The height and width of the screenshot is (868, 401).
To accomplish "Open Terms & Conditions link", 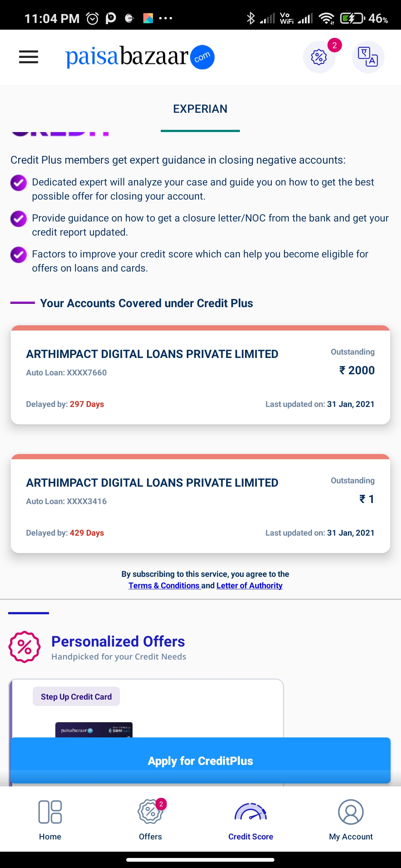I will pyautogui.click(x=164, y=586).
